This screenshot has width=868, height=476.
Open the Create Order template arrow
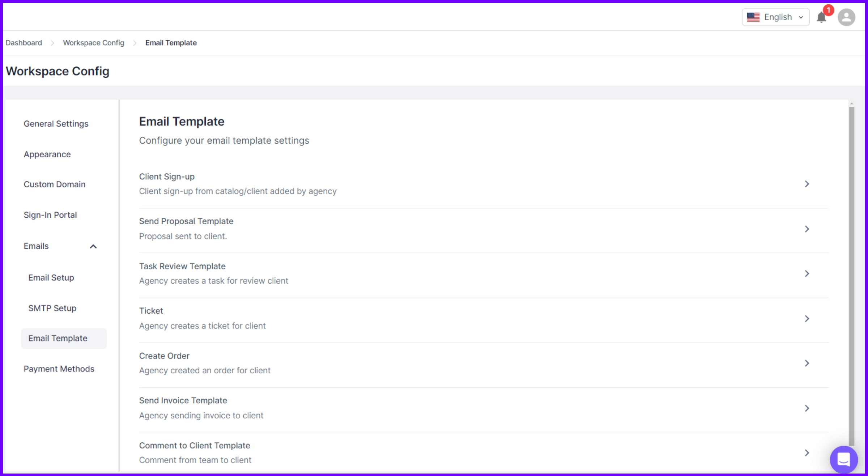coord(808,363)
